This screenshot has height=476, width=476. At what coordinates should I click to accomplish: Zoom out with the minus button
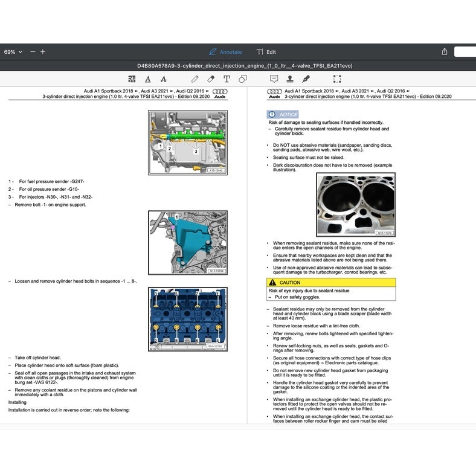click(33, 52)
